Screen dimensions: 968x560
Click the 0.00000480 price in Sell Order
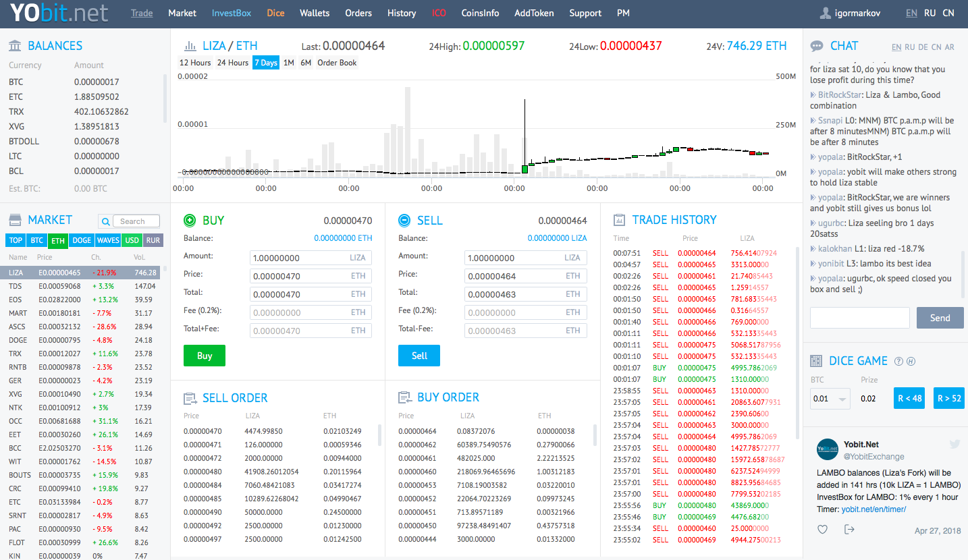[x=203, y=472]
